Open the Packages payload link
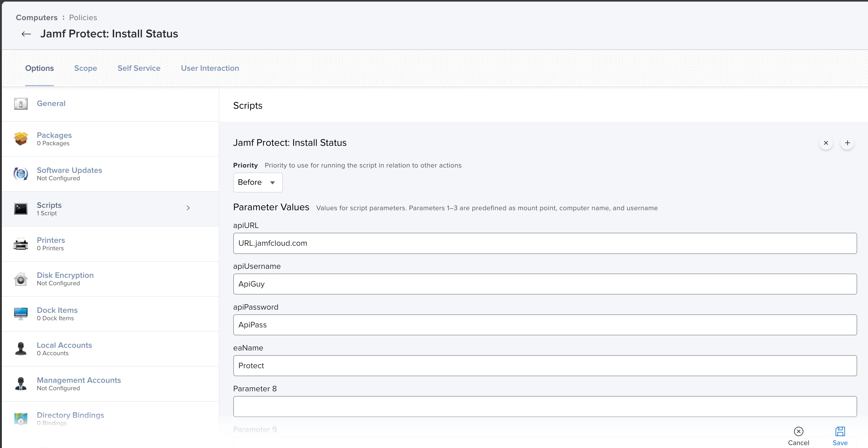This screenshot has width=868, height=448. coord(54,135)
